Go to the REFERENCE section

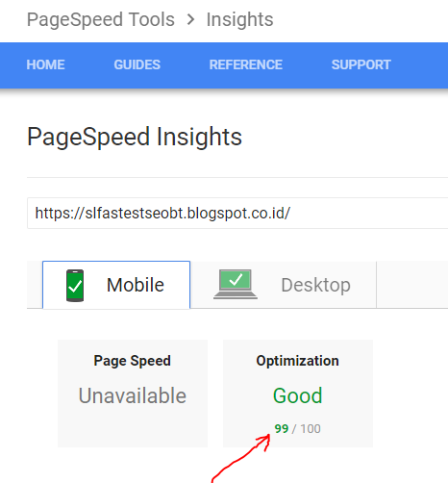coord(246,64)
